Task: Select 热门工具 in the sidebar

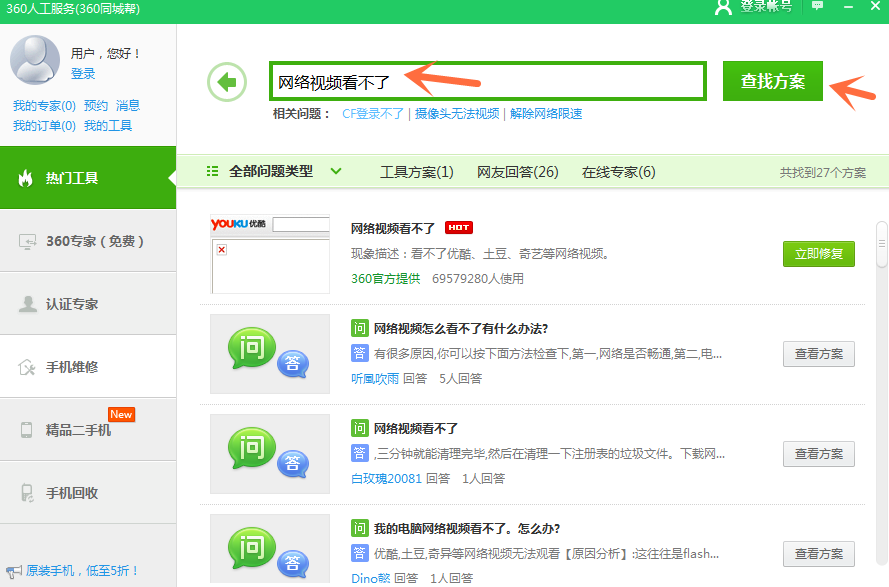Action: coord(88,178)
